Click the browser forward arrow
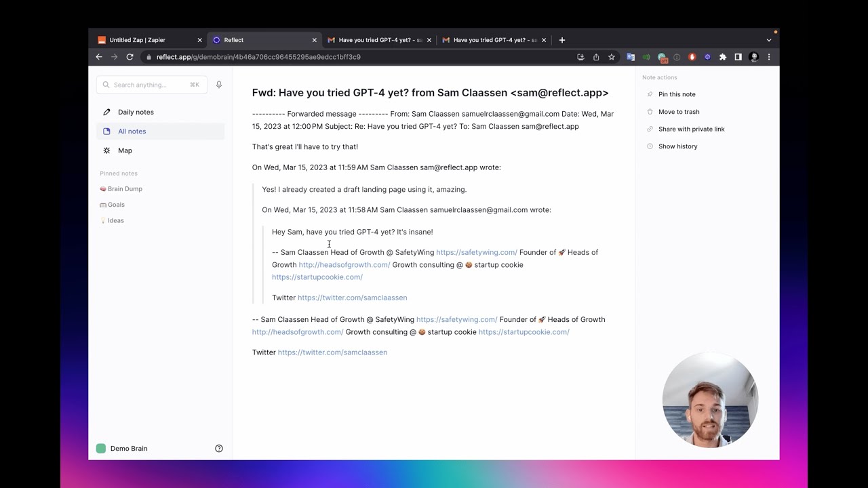 [x=114, y=57]
